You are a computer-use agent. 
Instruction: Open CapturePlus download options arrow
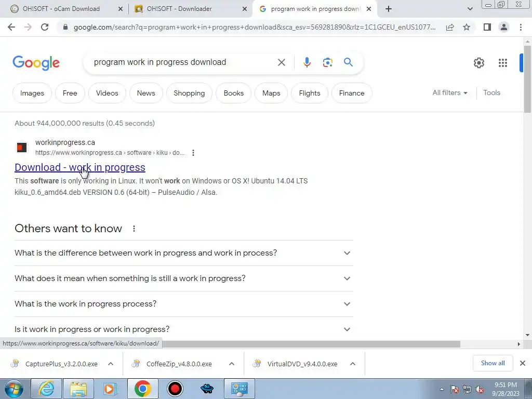pyautogui.click(x=111, y=364)
